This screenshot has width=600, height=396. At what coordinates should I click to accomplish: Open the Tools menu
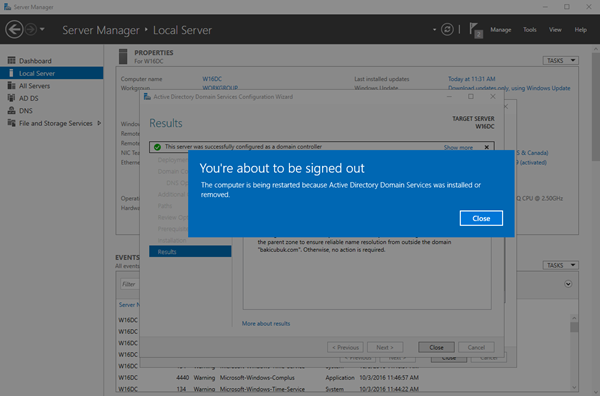tap(530, 29)
